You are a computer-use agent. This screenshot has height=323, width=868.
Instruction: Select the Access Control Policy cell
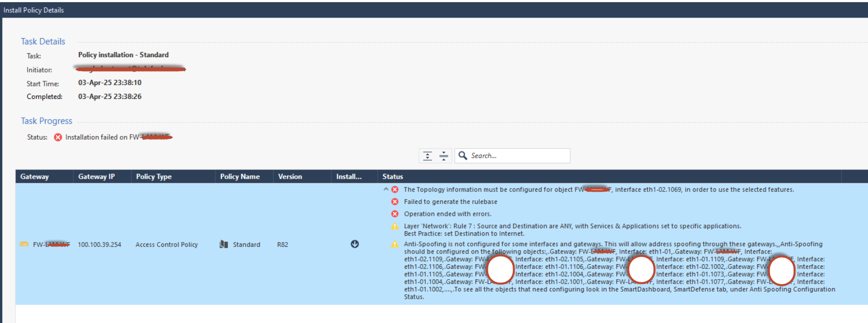tap(166, 245)
